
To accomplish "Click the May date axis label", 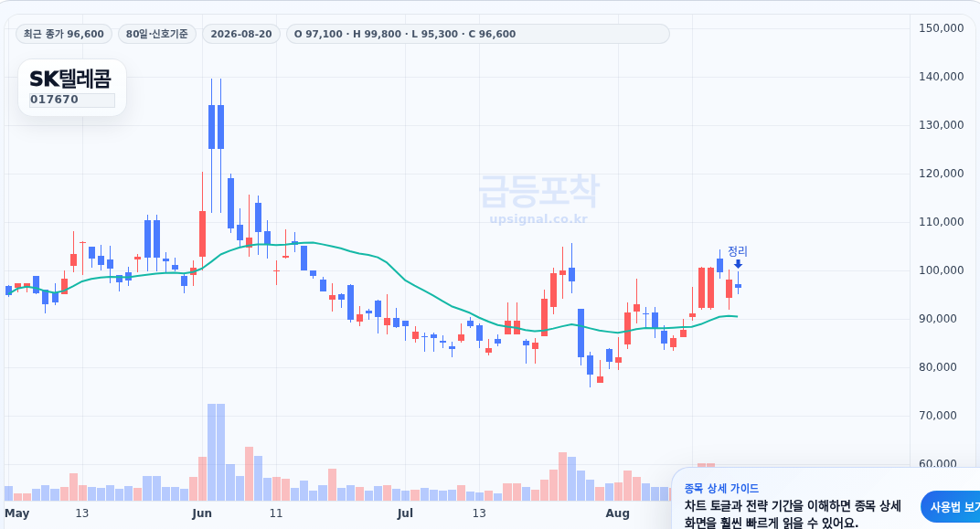I will 16,513.
